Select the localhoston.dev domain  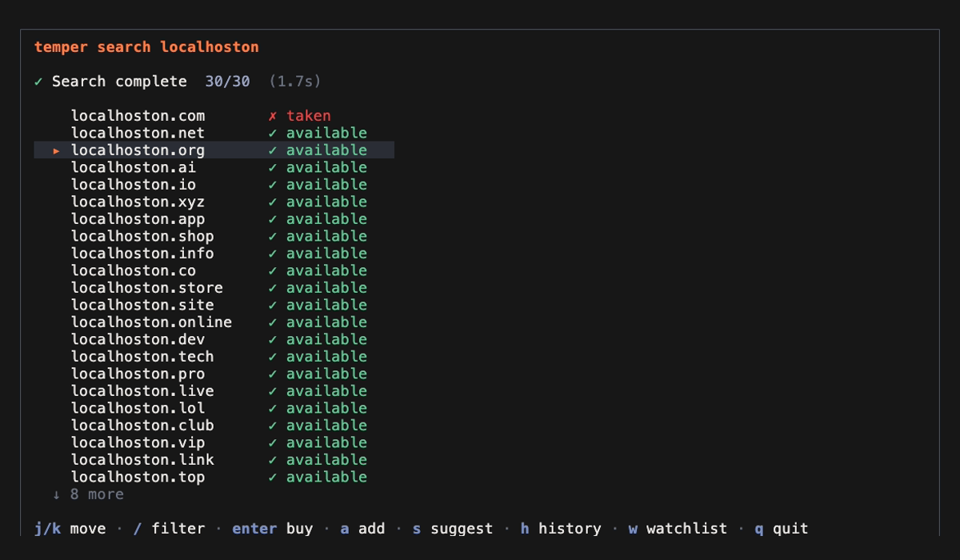[x=138, y=339]
